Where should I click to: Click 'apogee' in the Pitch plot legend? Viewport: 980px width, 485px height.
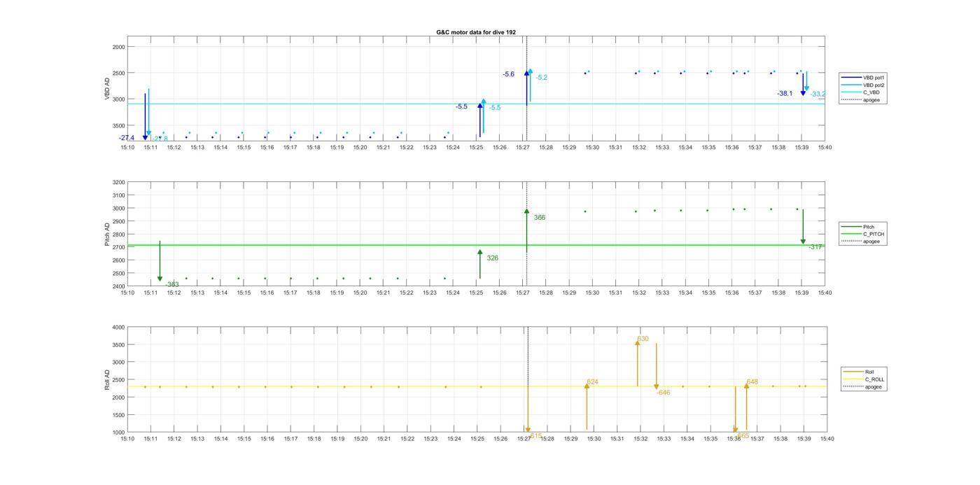871,241
